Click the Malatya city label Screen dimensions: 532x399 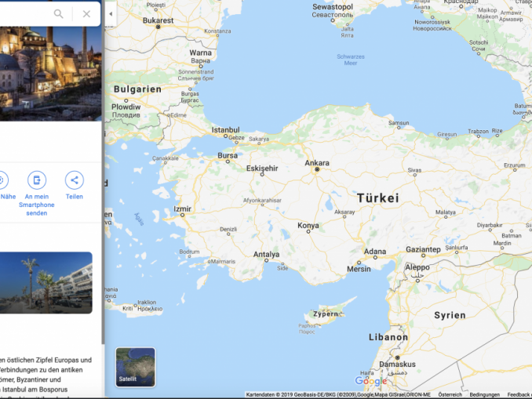point(446,212)
